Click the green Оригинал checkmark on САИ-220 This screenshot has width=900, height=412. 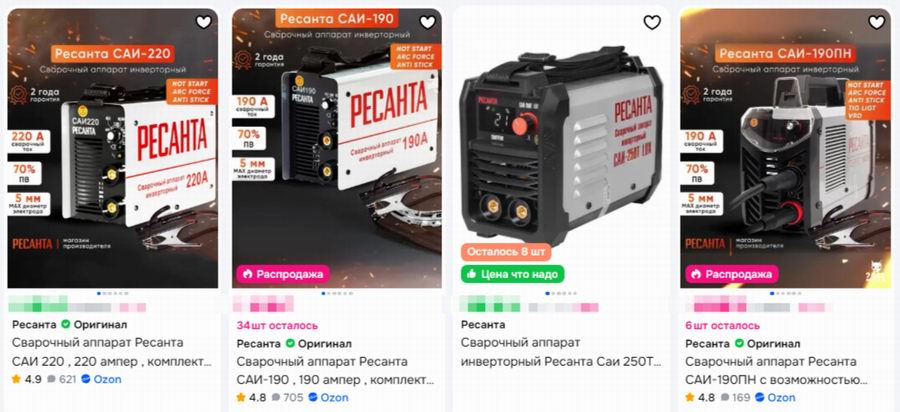[x=65, y=324]
